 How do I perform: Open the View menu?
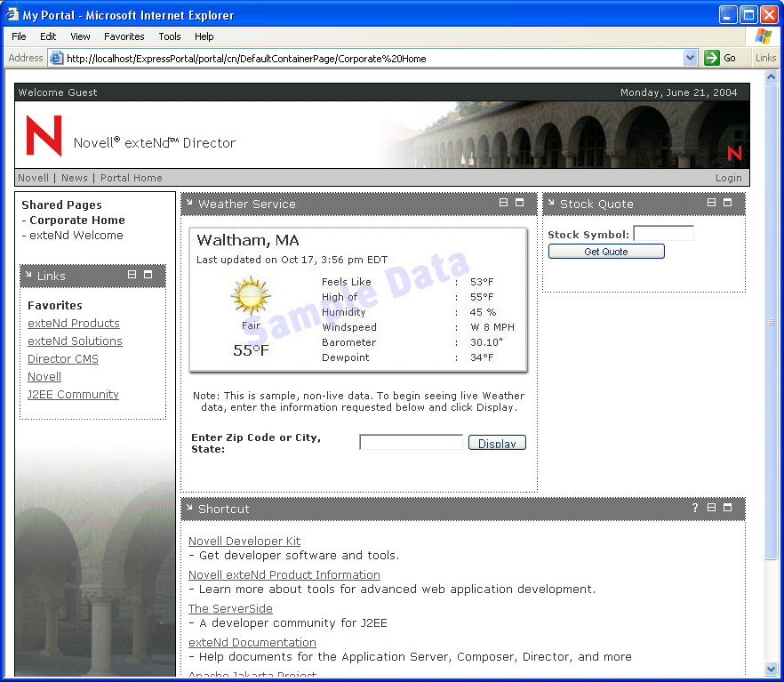(x=80, y=36)
